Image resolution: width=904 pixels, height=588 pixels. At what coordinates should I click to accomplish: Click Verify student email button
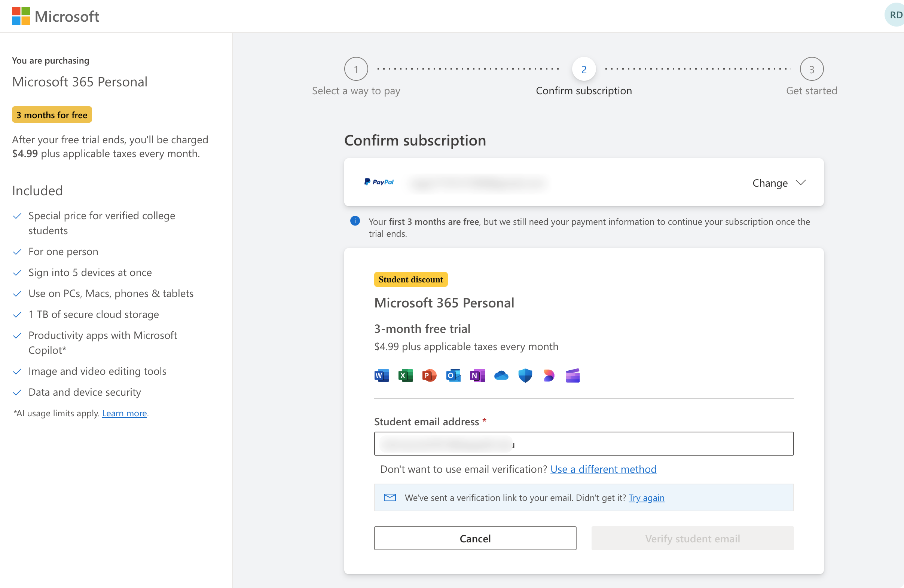click(x=692, y=538)
